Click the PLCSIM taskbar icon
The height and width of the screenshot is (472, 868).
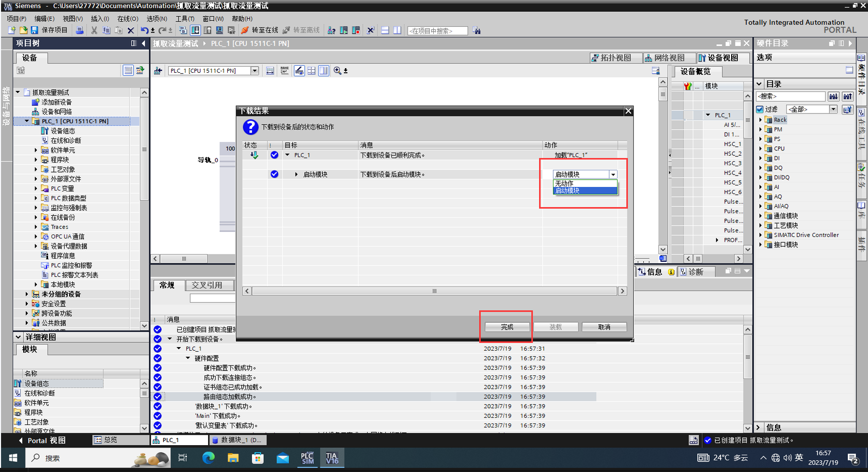point(307,458)
